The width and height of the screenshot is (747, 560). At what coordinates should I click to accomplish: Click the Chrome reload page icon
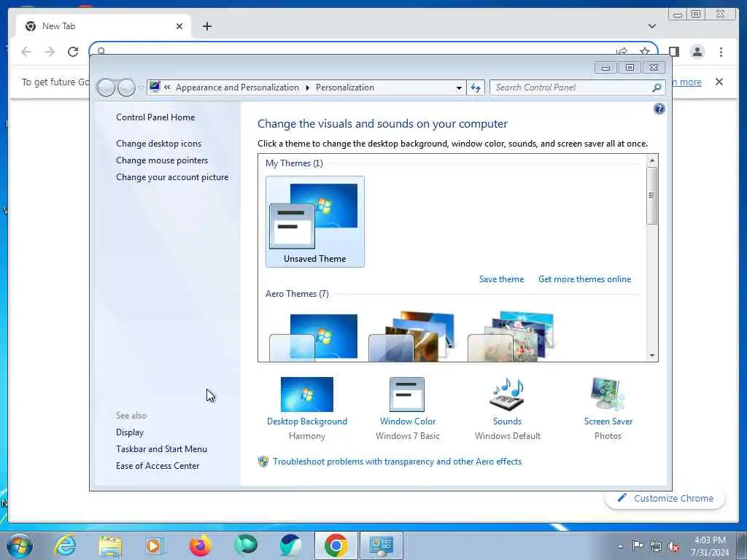tap(73, 52)
